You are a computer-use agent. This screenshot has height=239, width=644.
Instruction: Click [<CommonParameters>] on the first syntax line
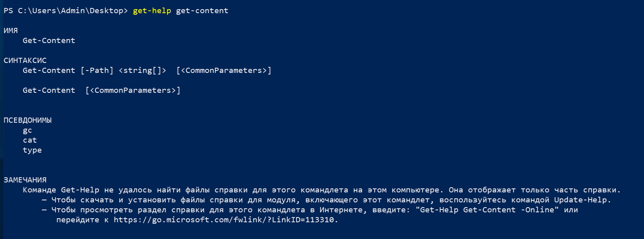coord(224,71)
